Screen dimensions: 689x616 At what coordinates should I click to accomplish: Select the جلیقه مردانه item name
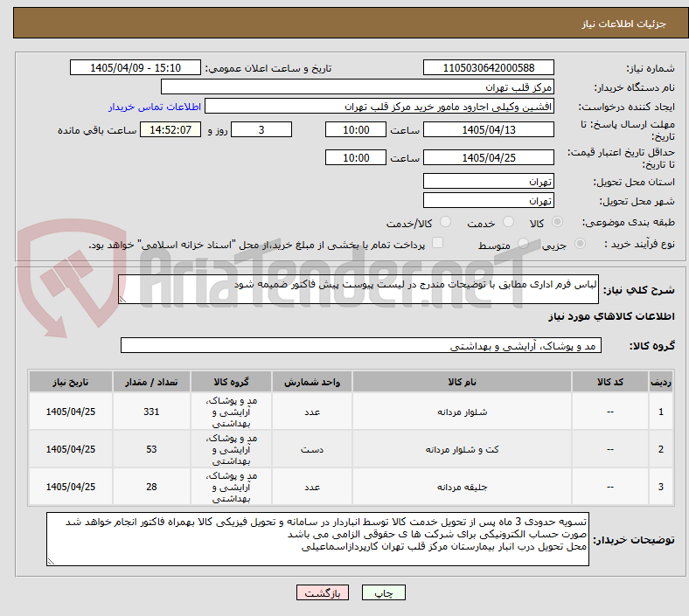pos(462,487)
